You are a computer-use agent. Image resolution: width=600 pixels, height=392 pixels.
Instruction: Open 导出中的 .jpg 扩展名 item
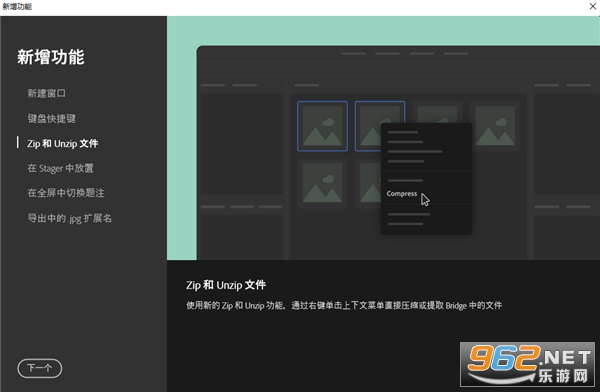(70, 218)
